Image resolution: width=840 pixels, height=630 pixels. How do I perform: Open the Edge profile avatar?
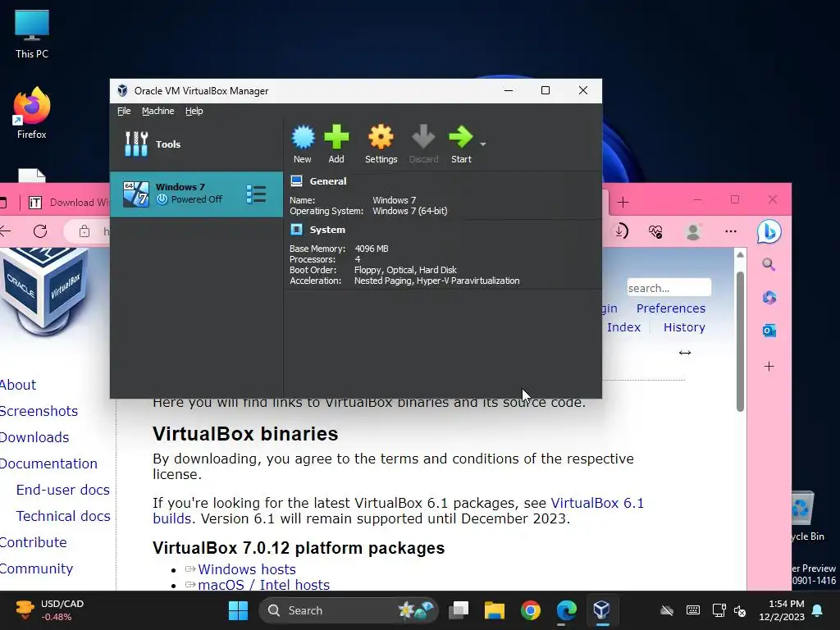(x=693, y=231)
